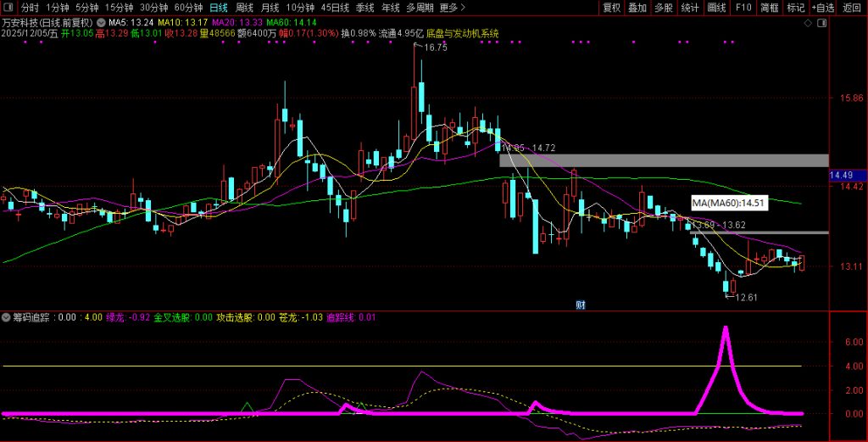Open the 画线 drawing tools
868x442 pixels.
point(716,8)
